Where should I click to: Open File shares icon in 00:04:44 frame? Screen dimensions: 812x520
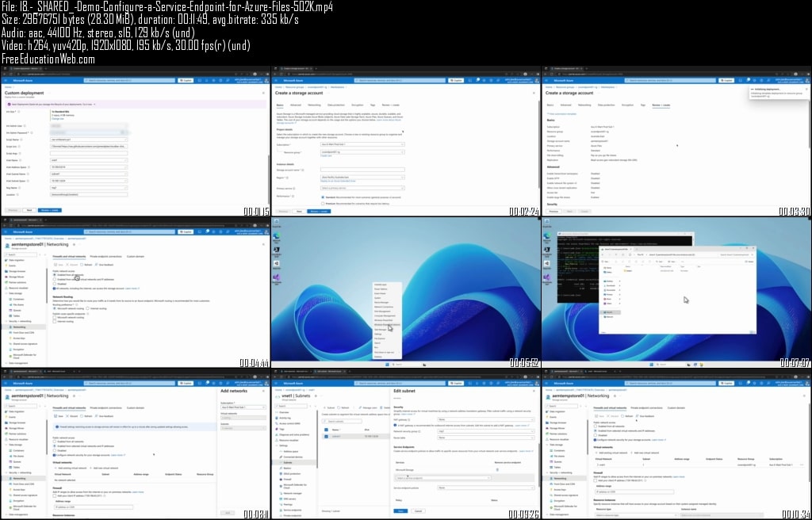10,304
